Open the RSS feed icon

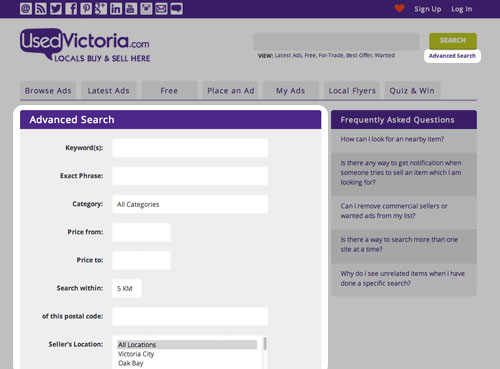pyautogui.click(x=41, y=9)
